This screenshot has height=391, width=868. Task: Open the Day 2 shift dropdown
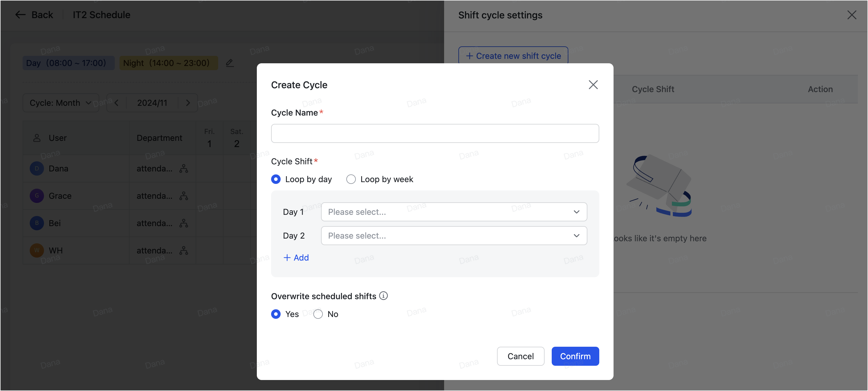tap(454, 236)
